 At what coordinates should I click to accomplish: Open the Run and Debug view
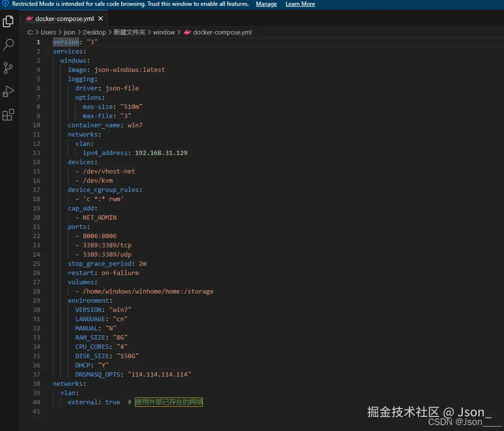click(x=8, y=91)
